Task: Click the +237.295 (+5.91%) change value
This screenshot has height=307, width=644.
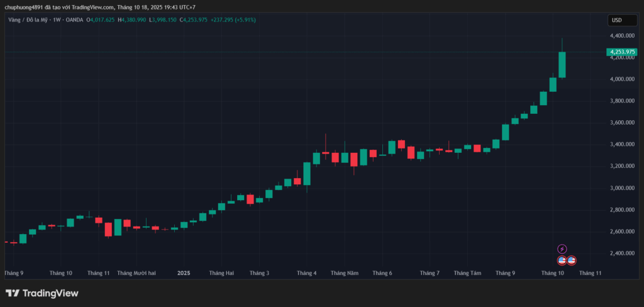Action: tap(234, 20)
